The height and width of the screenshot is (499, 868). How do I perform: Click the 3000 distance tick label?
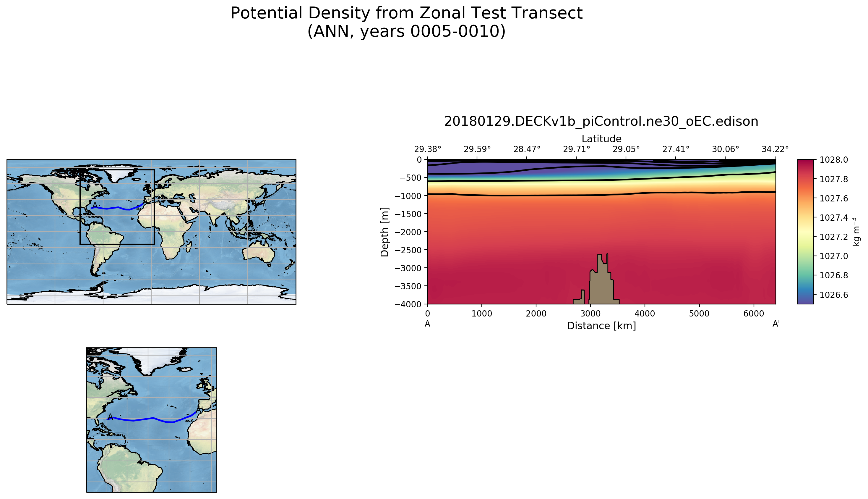pyautogui.click(x=590, y=314)
